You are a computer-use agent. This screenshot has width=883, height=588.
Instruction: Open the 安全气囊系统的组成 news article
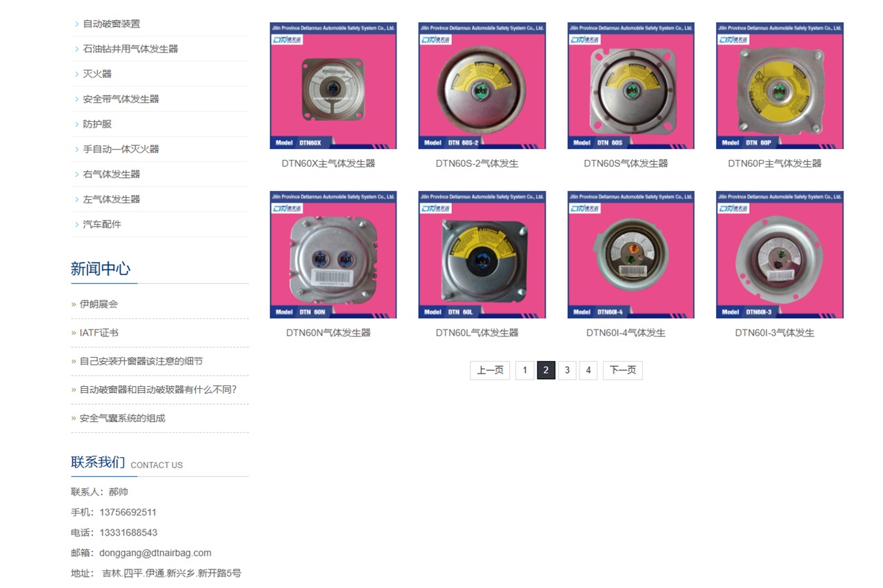pyautogui.click(x=122, y=418)
